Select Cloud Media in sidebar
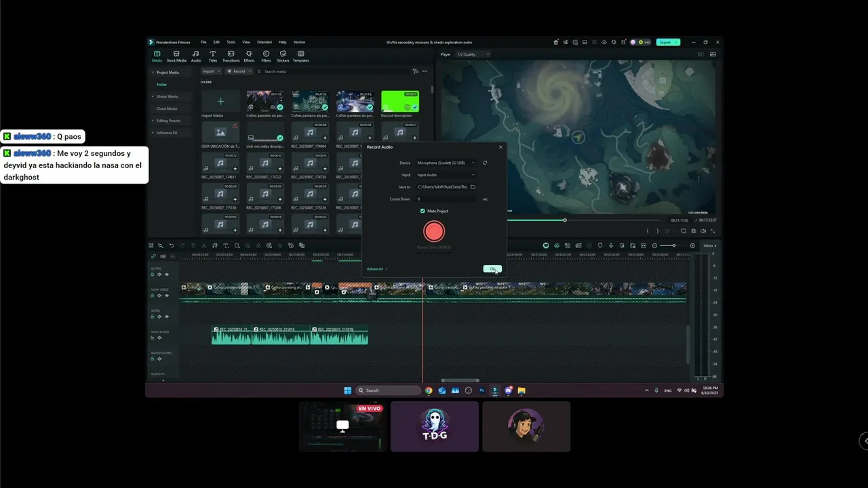The image size is (868, 488). (x=167, y=108)
